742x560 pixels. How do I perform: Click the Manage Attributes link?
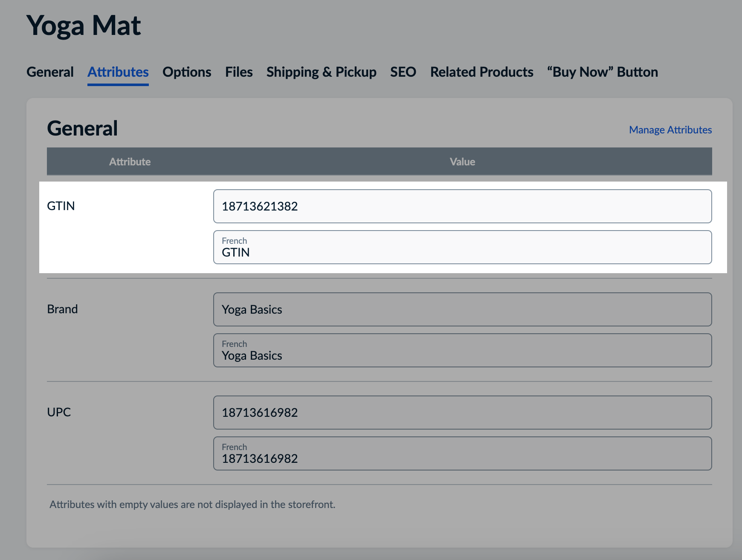coord(670,130)
